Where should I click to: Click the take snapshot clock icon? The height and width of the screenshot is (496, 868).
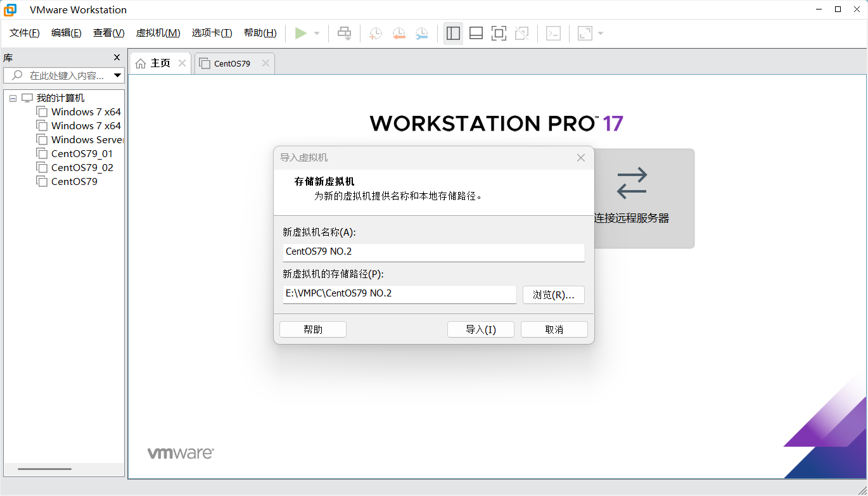click(x=376, y=34)
